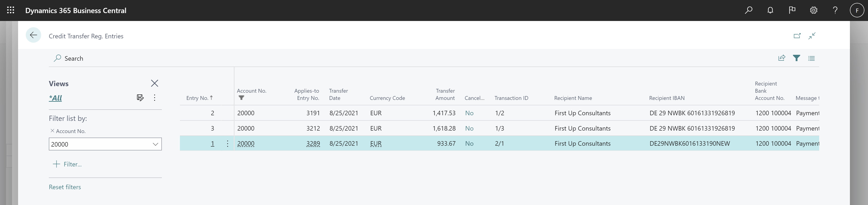Open the notifications bell
868x205 pixels.
click(770, 10)
